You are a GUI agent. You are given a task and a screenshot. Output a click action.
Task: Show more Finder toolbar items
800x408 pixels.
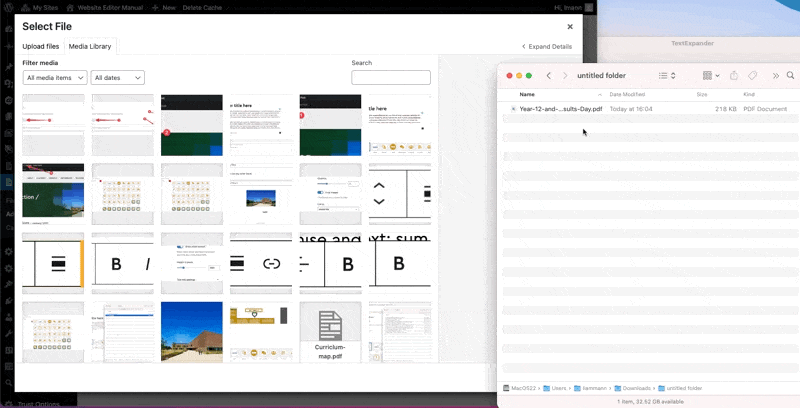coord(774,76)
